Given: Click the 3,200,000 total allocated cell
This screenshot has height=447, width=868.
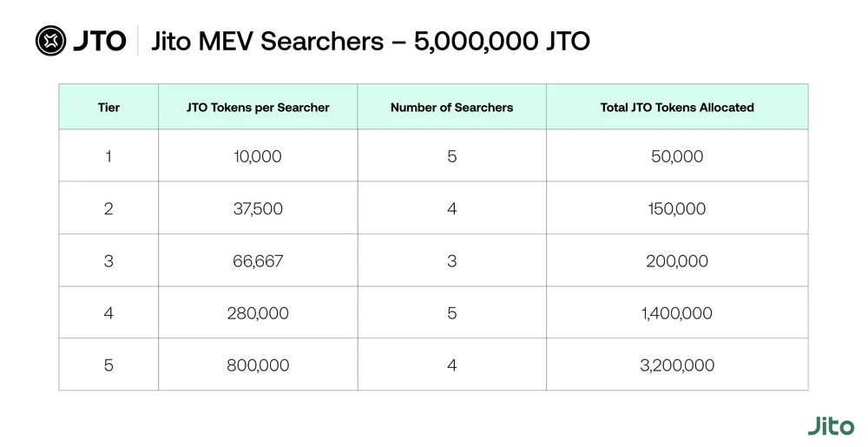Looking at the screenshot, I should tap(677, 365).
